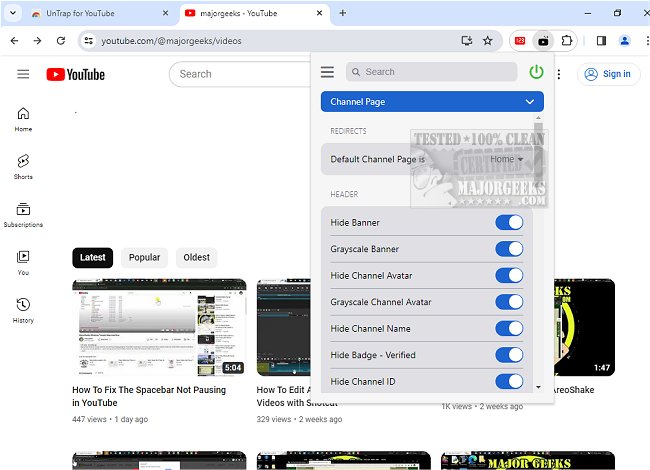The width and height of the screenshot is (650, 470).
Task: Open Shorts in the YouTube sidebar
Action: 23,167
